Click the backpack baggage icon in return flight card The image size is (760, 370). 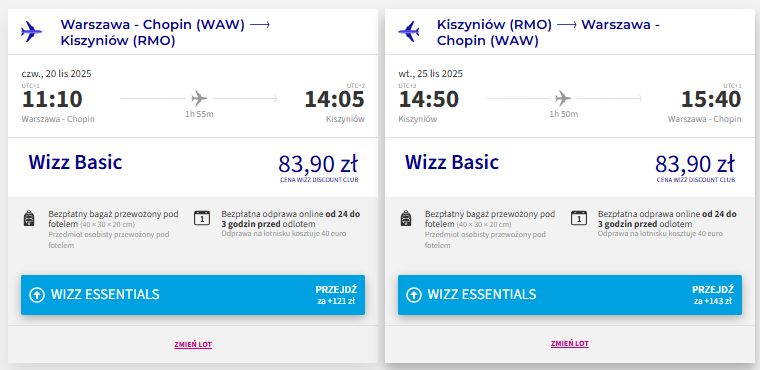pyautogui.click(x=406, y=218)
